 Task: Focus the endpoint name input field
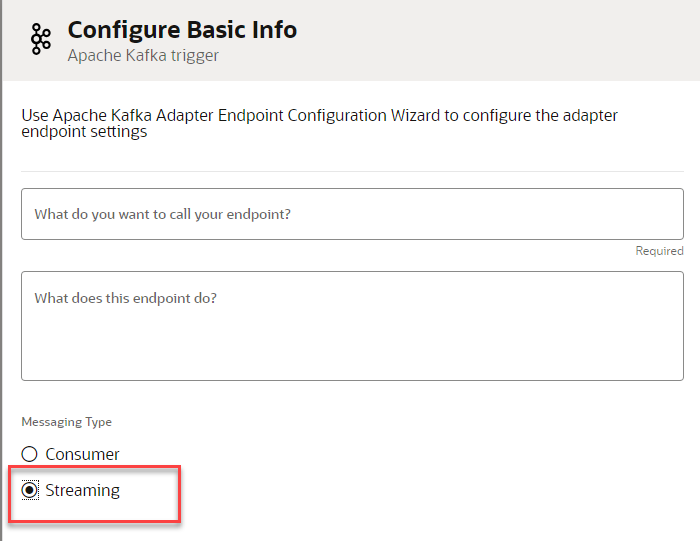tap(352, 214)
